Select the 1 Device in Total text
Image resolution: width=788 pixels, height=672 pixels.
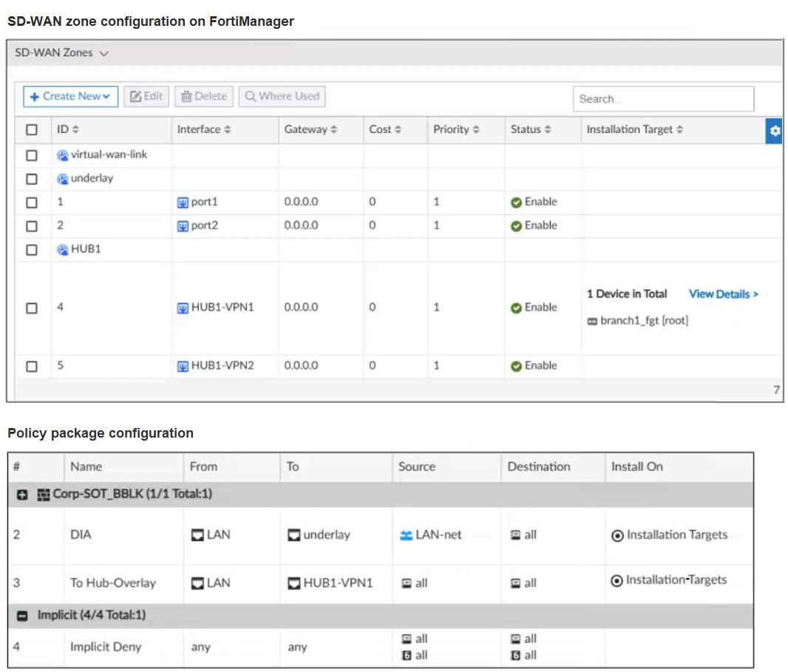click(627, 294)
